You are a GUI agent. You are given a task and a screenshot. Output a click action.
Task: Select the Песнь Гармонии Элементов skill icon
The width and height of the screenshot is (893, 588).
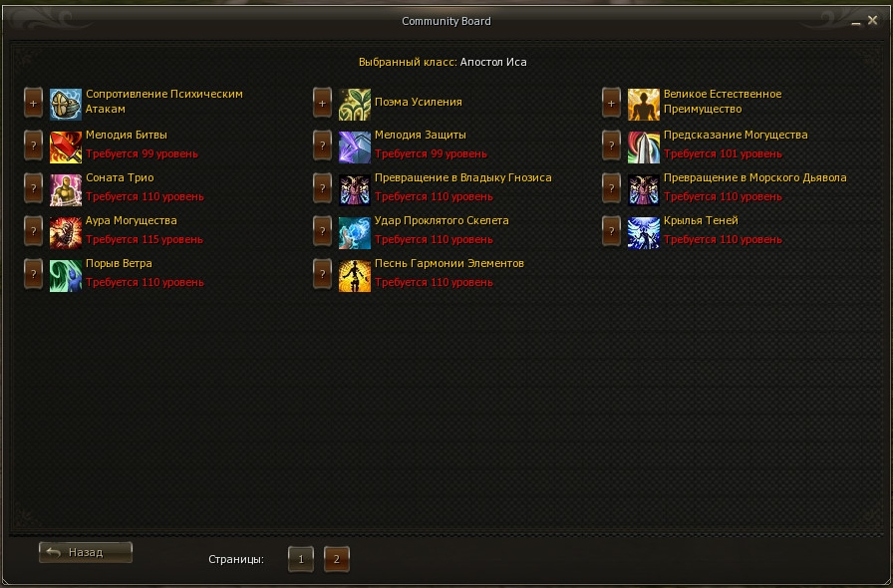point(354,275)
